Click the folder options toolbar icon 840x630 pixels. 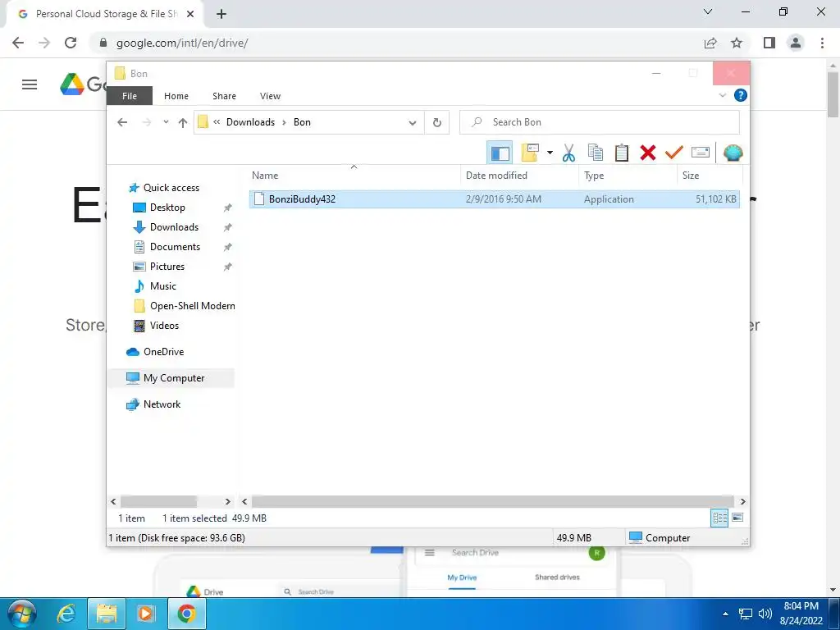coord(530,153)
